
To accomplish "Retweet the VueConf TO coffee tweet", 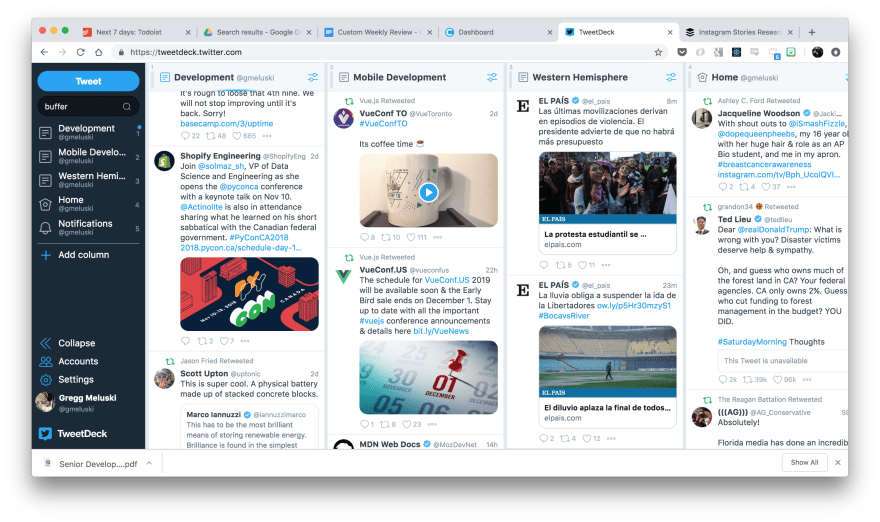I will [386, 237].
